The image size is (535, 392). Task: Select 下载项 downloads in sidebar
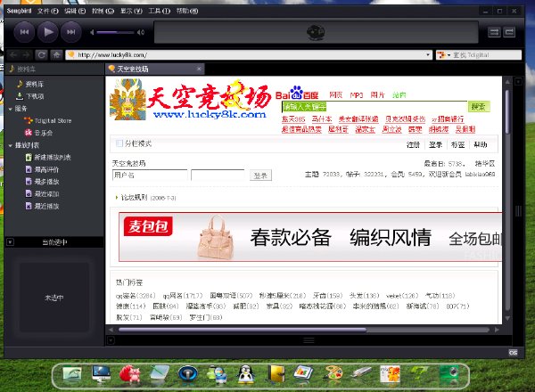tap(35, 96)
